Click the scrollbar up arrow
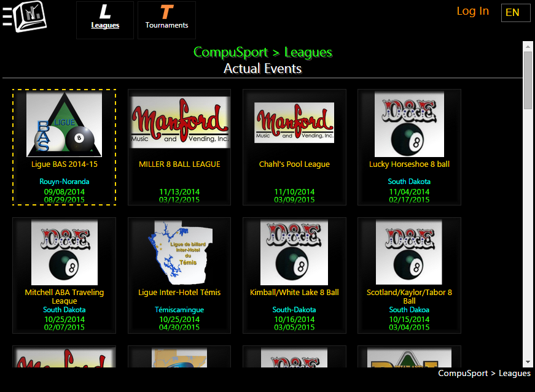The height and width of the screenshot is (392, 535). (x=528, y=46)
